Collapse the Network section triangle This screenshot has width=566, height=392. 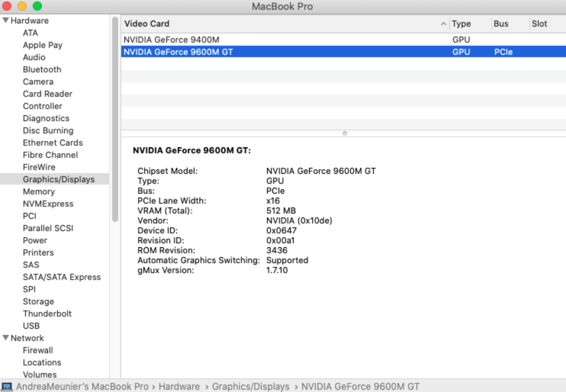(6, 338)
